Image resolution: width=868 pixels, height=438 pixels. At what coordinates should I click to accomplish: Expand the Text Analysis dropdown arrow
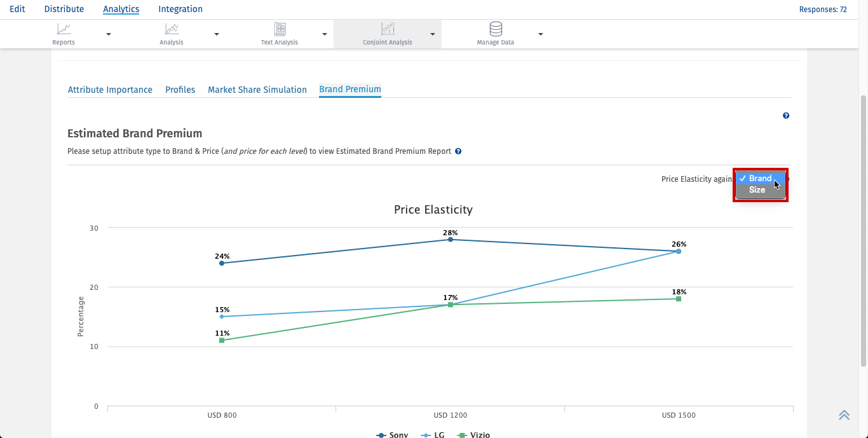[325, 34]
